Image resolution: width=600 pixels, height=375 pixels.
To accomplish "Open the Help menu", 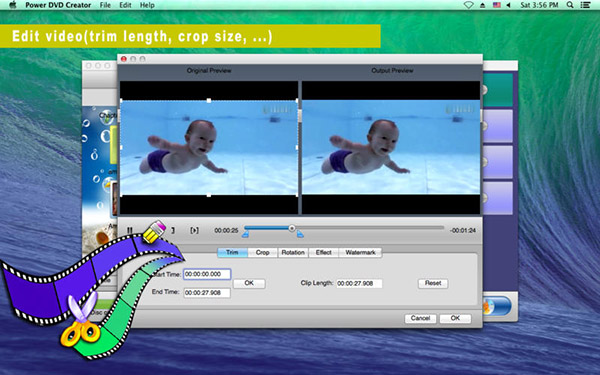I will tap(147, 5).
